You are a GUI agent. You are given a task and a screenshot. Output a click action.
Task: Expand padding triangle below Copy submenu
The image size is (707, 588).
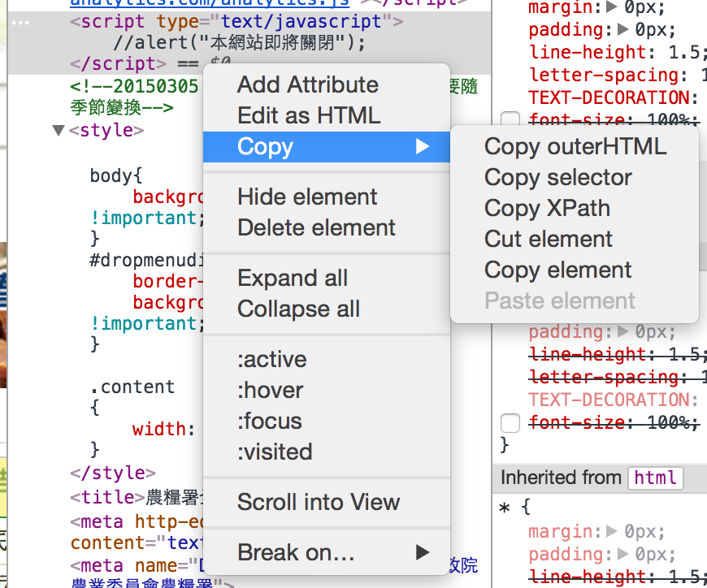[x=623, y=331]
